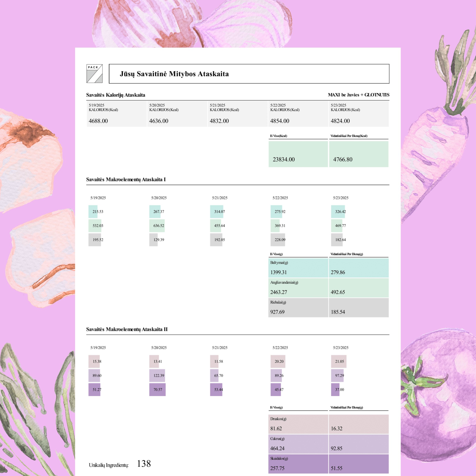This screenshot has width=476, height=476.
Task: Click the protein bar showing 215.53
Action: coord(93,212)
